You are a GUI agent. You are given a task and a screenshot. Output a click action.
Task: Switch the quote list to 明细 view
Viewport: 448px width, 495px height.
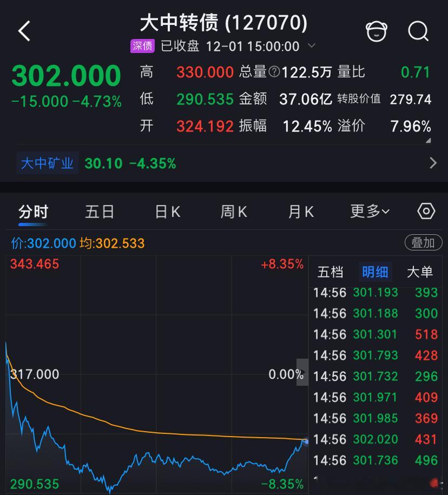pyautogui.click(x=375, y=272)
